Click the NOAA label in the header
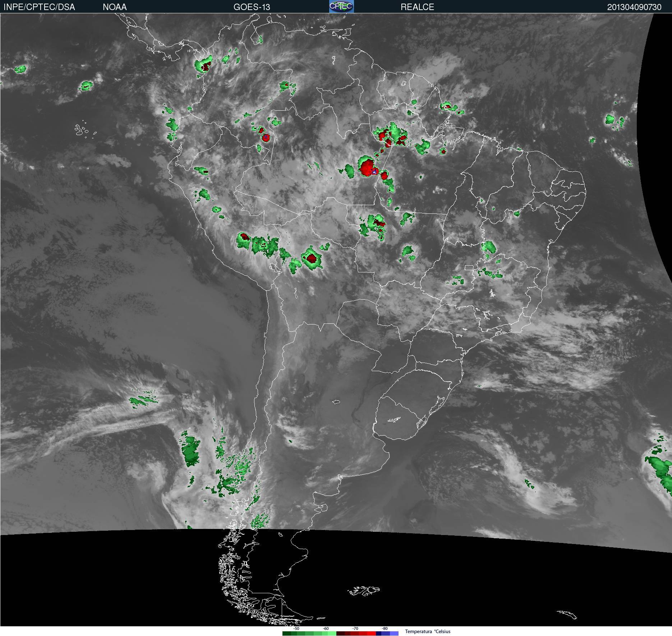Viewport: 672px width, 636px height. click(x=115, y=7)
